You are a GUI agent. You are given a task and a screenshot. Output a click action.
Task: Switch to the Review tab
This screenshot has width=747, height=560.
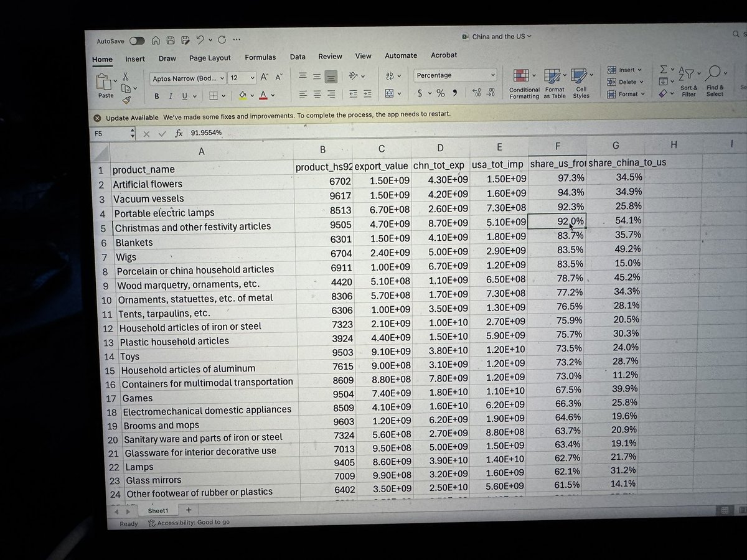(330, 57)
